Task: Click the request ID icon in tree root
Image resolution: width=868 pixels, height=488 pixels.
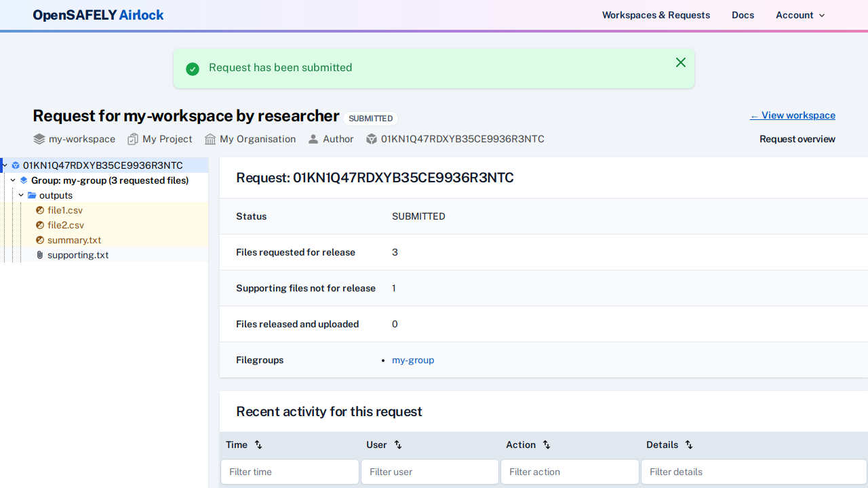Action: coord(16,165)
